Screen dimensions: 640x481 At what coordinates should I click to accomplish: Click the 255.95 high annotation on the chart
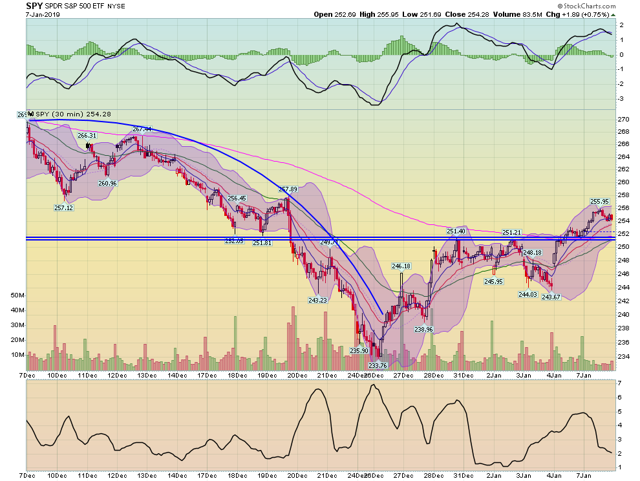pos(599,201)
